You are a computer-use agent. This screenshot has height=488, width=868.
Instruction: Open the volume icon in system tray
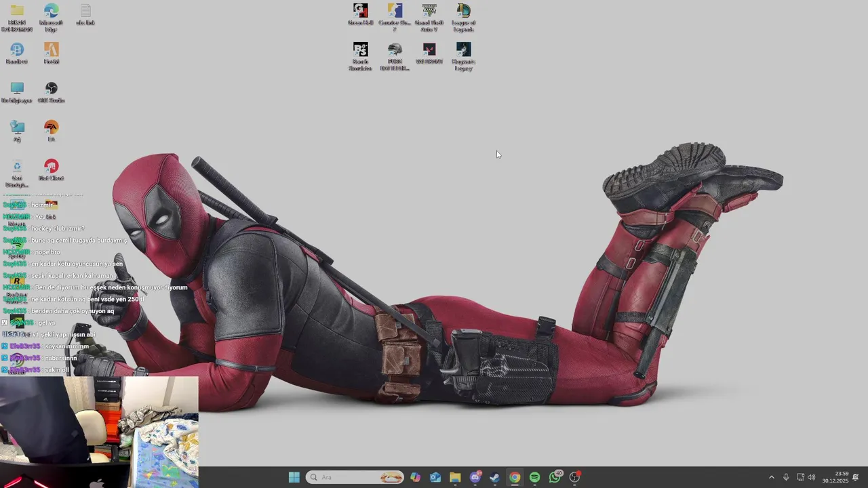pos(812,477)
